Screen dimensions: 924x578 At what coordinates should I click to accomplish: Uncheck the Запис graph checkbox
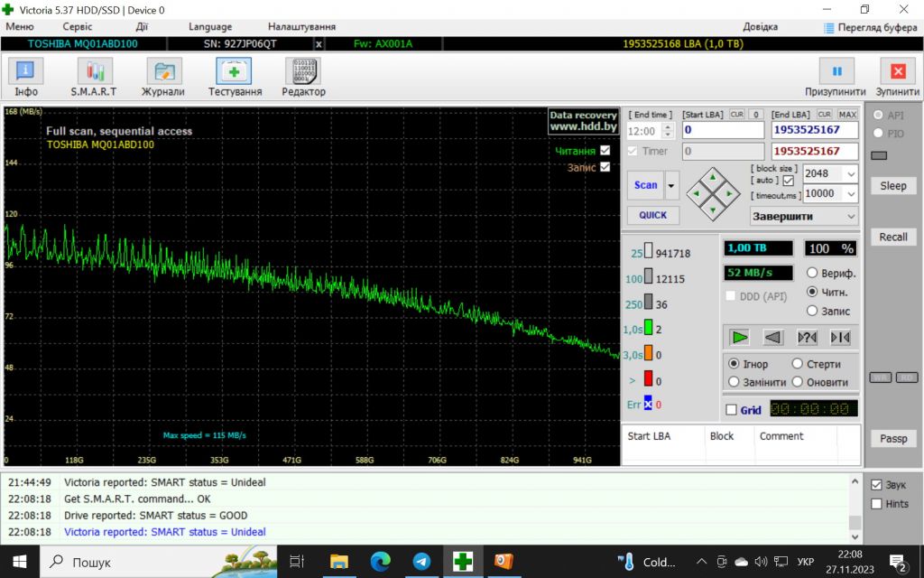tap(605, 167)
